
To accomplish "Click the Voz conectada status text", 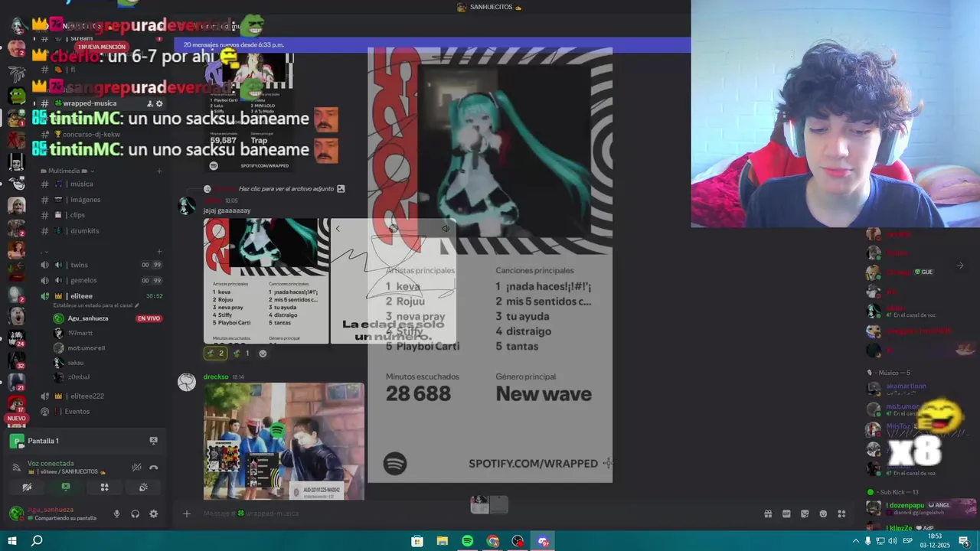I will pyautogui.click(x=51, y=463).
